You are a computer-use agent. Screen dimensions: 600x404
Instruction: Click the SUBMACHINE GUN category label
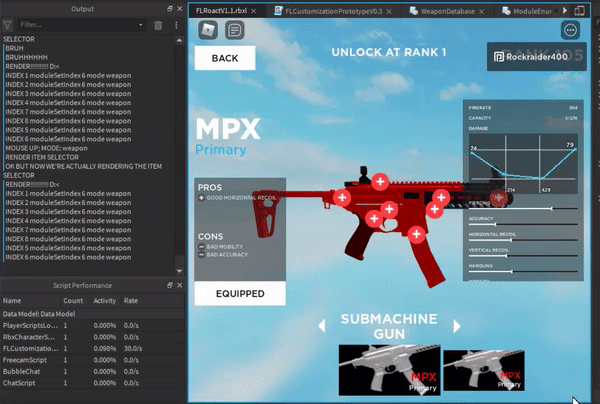[389, 326]
